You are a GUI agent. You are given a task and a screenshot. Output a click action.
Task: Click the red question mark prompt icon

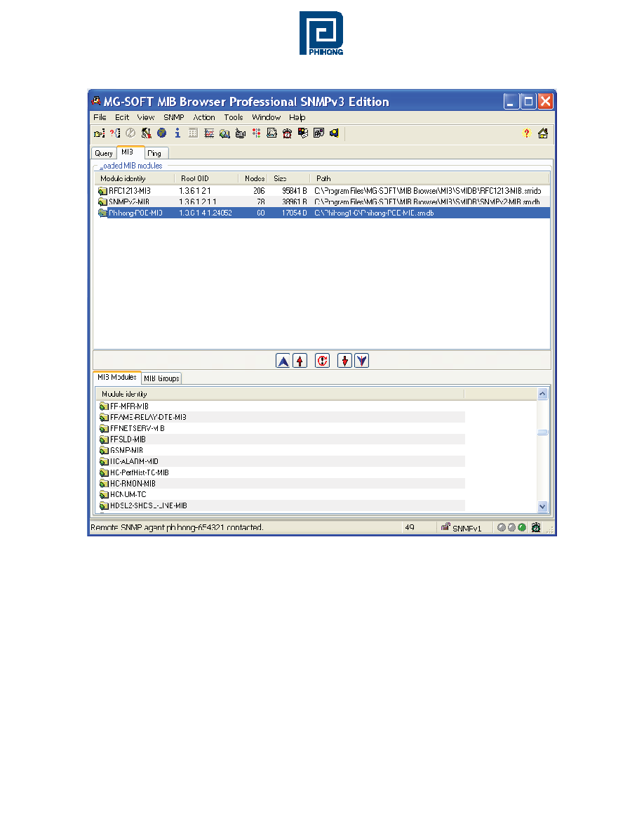coord(115,133)
